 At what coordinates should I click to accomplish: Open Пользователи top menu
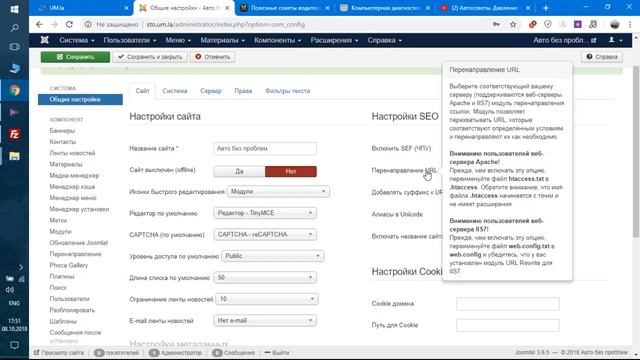(x=129, y=40)
